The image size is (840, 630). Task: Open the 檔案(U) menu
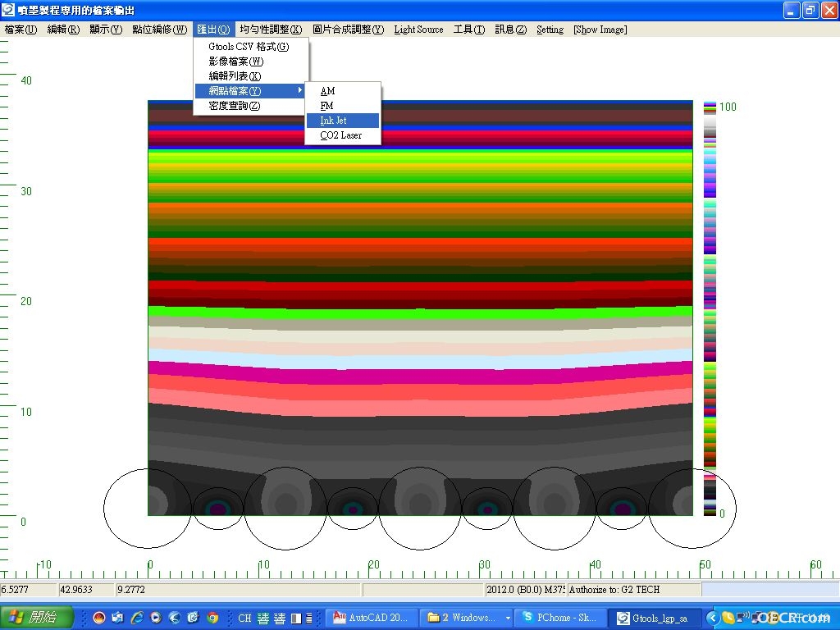click(21, 30)
